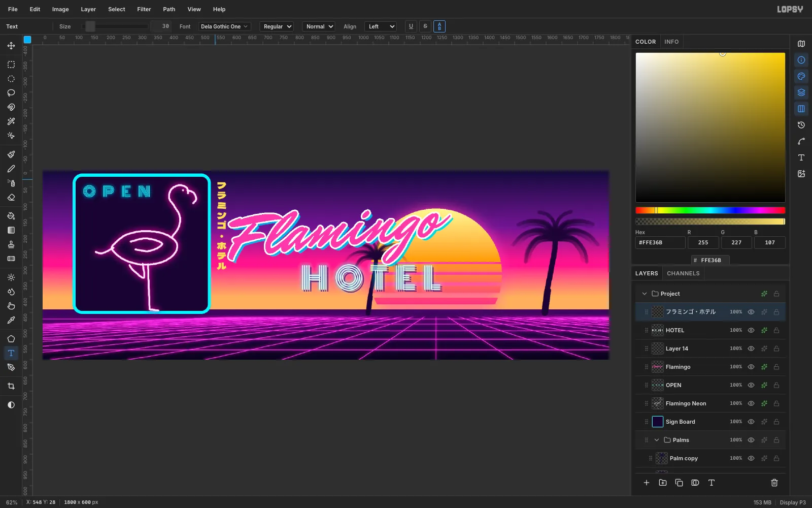
Task: Select the Lasso tool
Action: click(11, 93)
